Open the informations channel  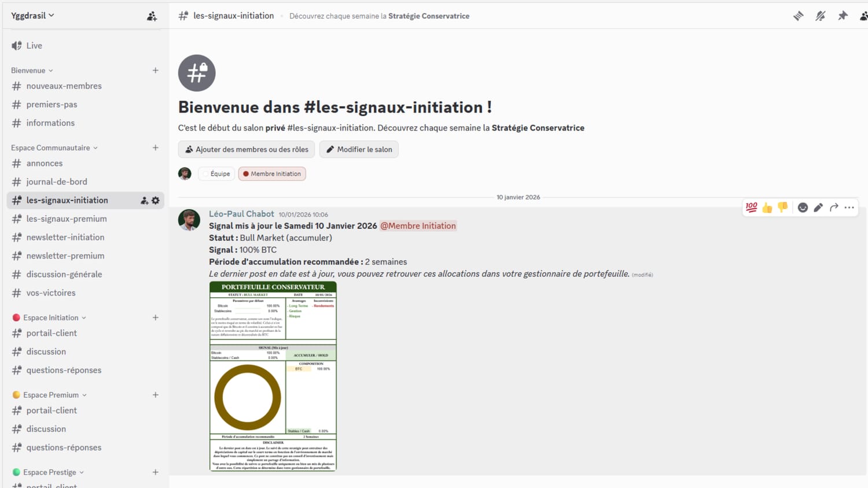pyautogui.click(x=85, y=123)
